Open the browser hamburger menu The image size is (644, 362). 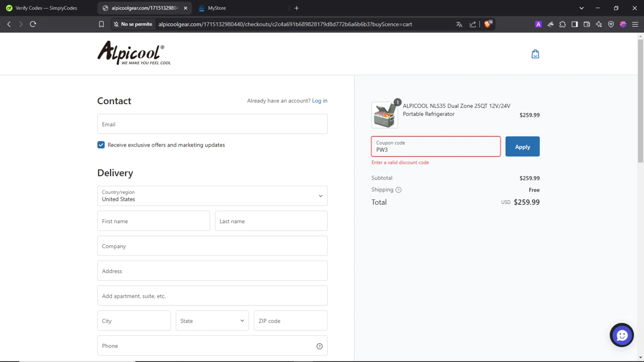tap(635, 24)
